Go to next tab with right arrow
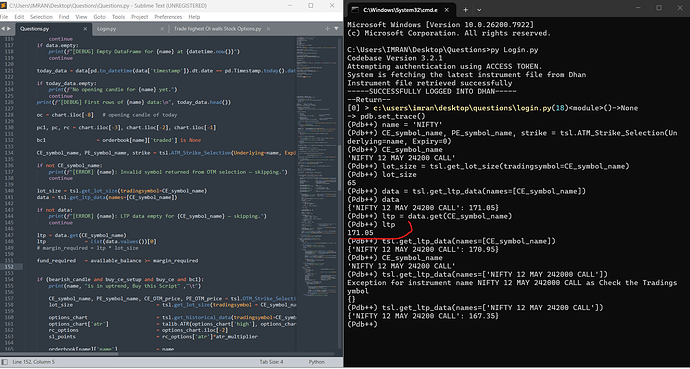690x369 pixels. pos(8,29)
